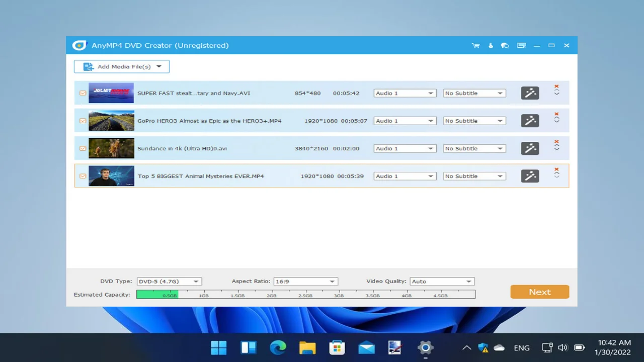Click the Estimated Capacity progress bar
This screenshot has height=362, width=644.
pyautogui.click(x=305, y=294)
